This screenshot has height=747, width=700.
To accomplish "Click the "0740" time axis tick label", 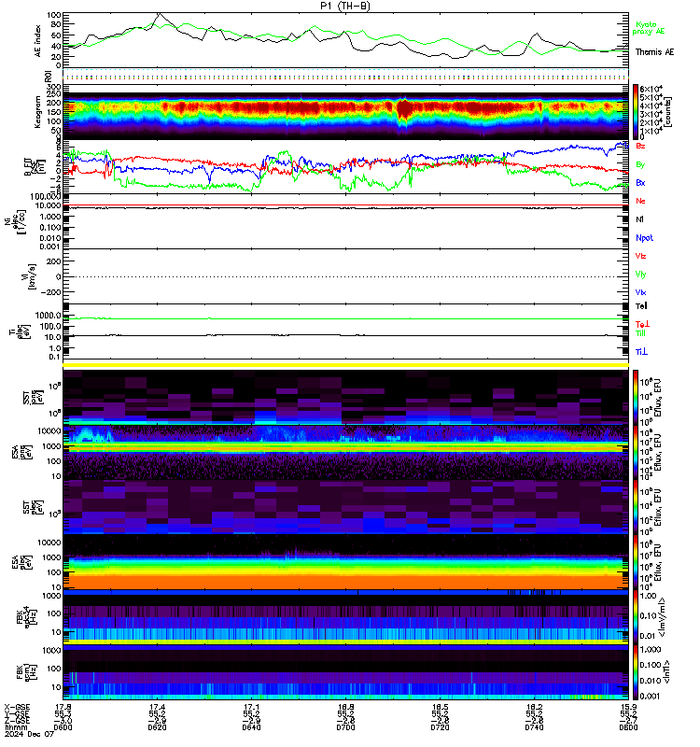I will [534, 727].
